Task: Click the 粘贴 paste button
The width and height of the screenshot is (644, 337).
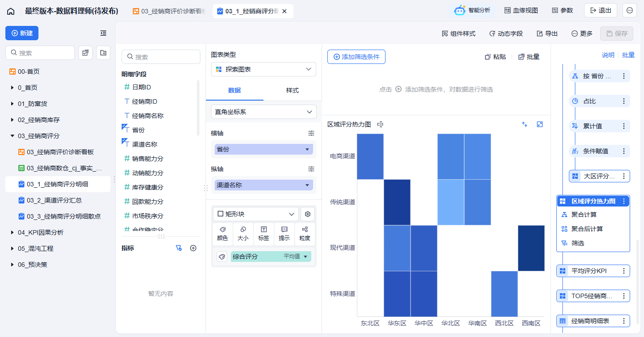Action: pos(496,57)
